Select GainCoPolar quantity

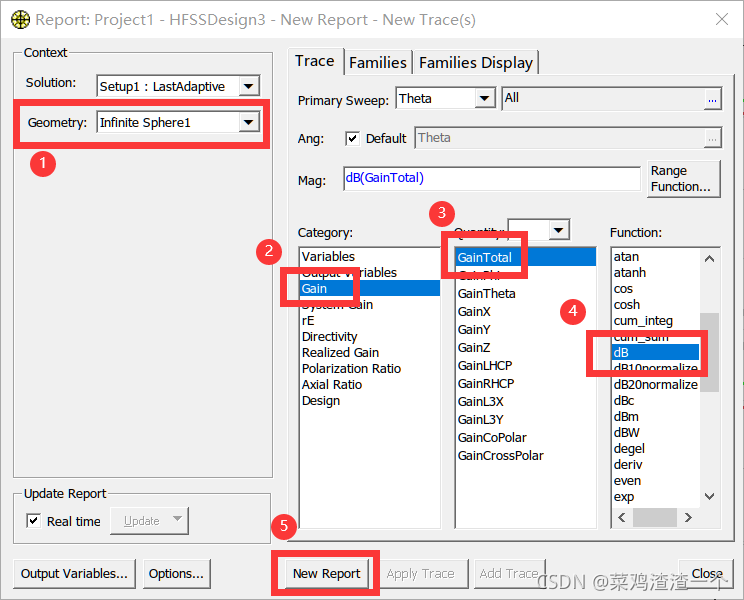point(492,438)
